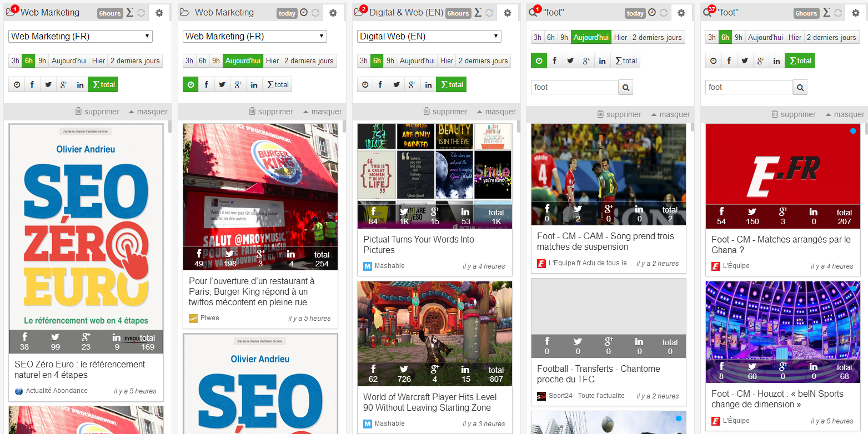The height and width of the screenshot is (434, 868).
Task: Open Web Marketing (FR) dropdown in today column
Action: click(255, 36)
